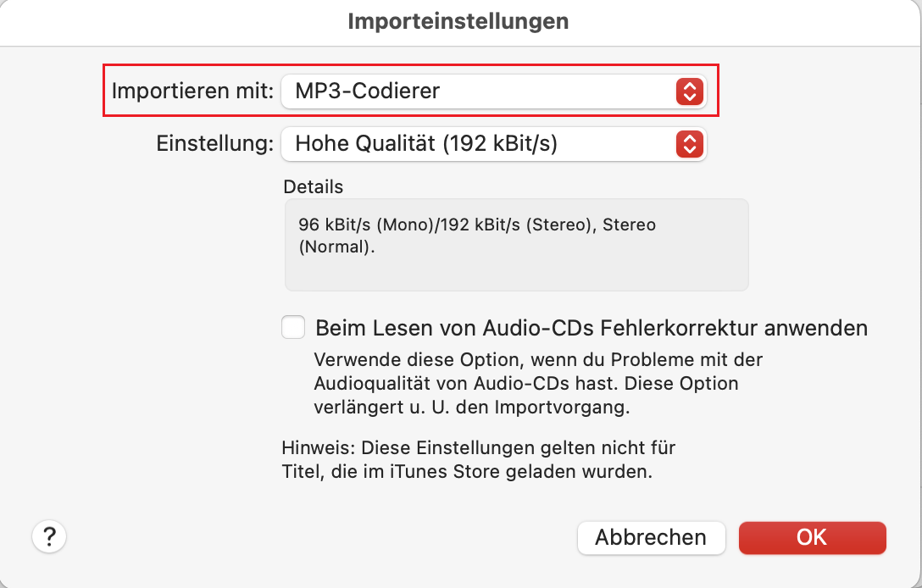
Task: Open the "Importieren mit" encoder dropdown
Action: [x=492, y=91]
